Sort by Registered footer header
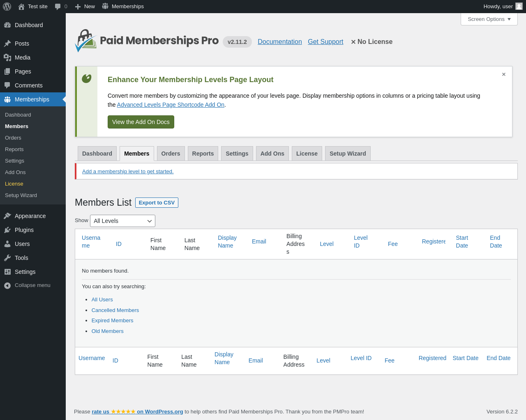This screenshot has height=420, width=526. [x=432, y=358]
